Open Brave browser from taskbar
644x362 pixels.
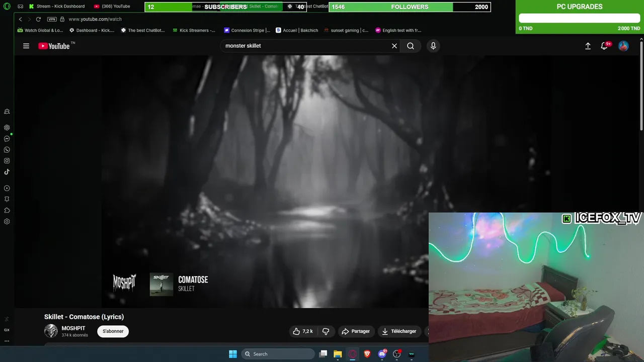click(367, 354)
